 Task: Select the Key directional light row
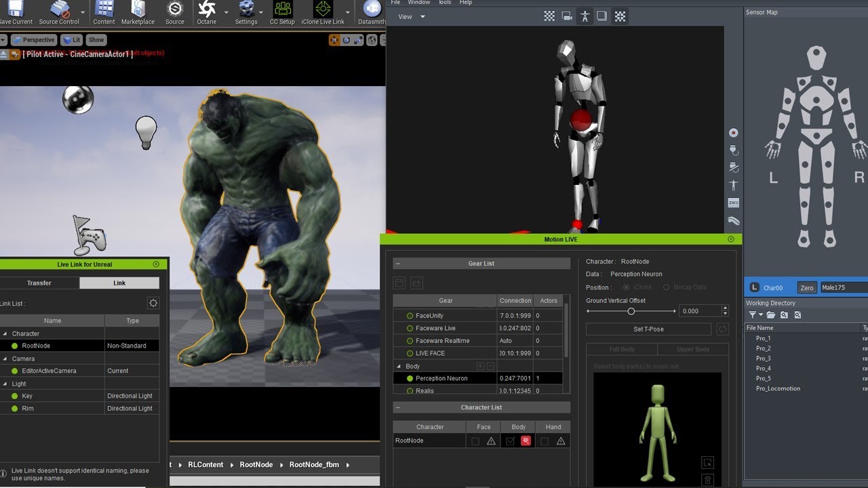(x=79, y=396)
